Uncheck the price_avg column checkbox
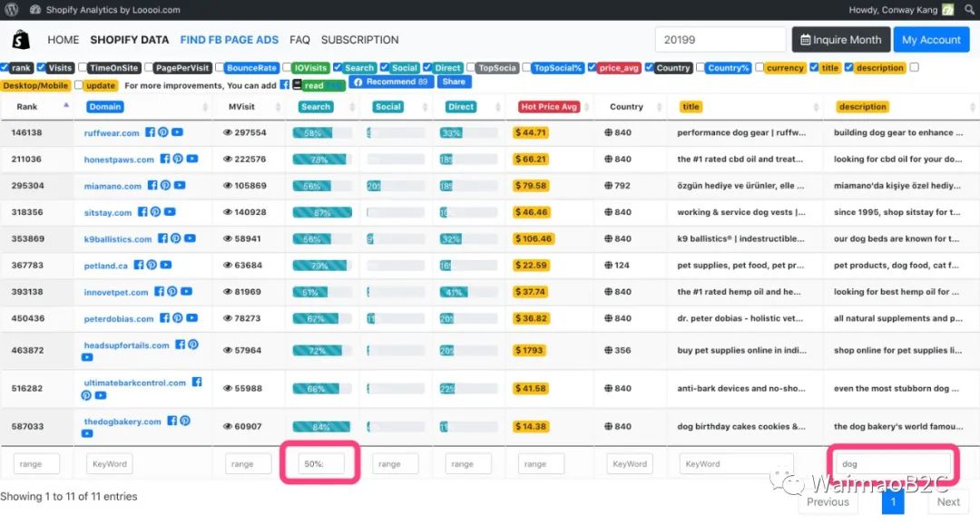 (593, 67)
